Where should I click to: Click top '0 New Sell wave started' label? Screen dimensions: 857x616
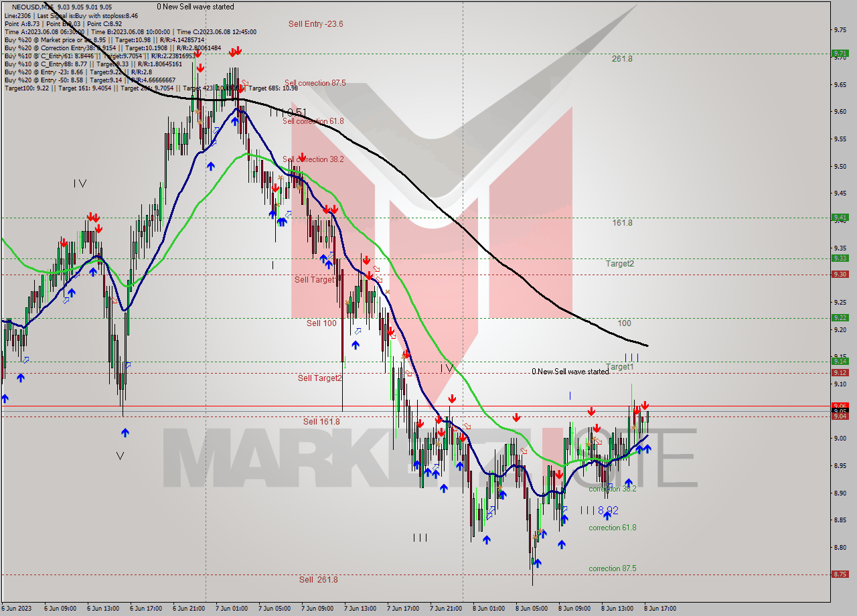pos(196,7)
